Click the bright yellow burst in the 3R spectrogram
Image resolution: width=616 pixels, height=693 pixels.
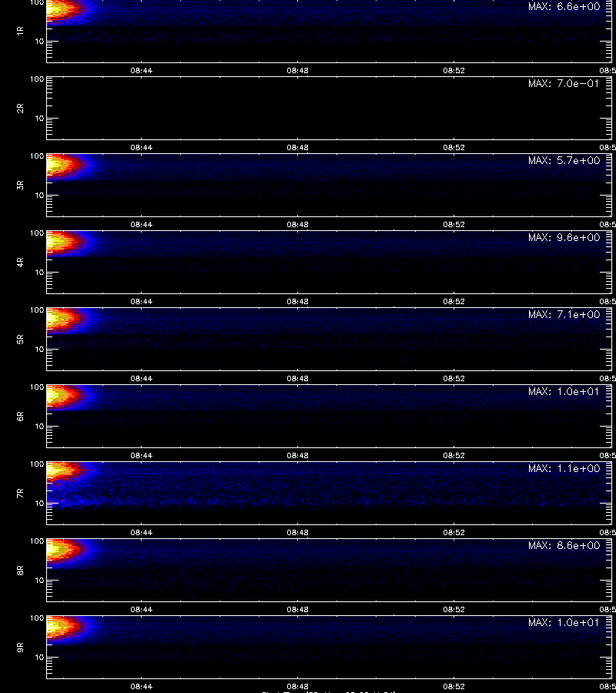(x=56, y=166)
